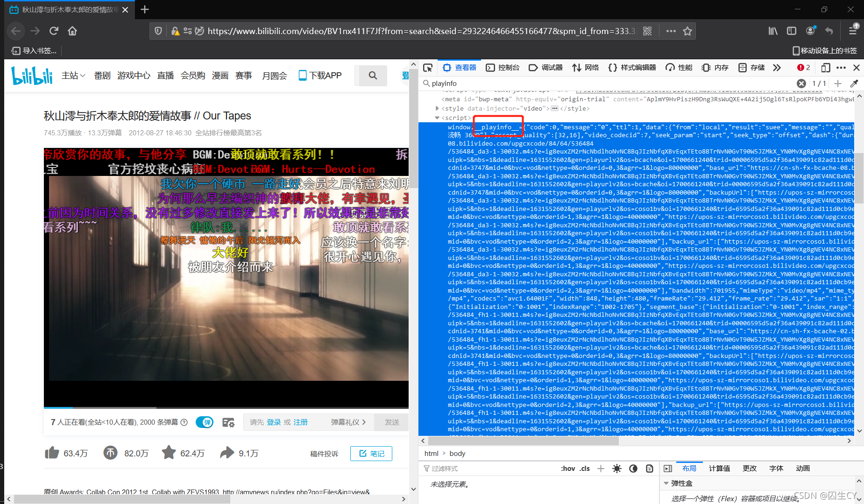Image resolution: width=864 pixels, height=504 pixels.
Task: Expand the 主站 dropdown menu
Action: 73,75
